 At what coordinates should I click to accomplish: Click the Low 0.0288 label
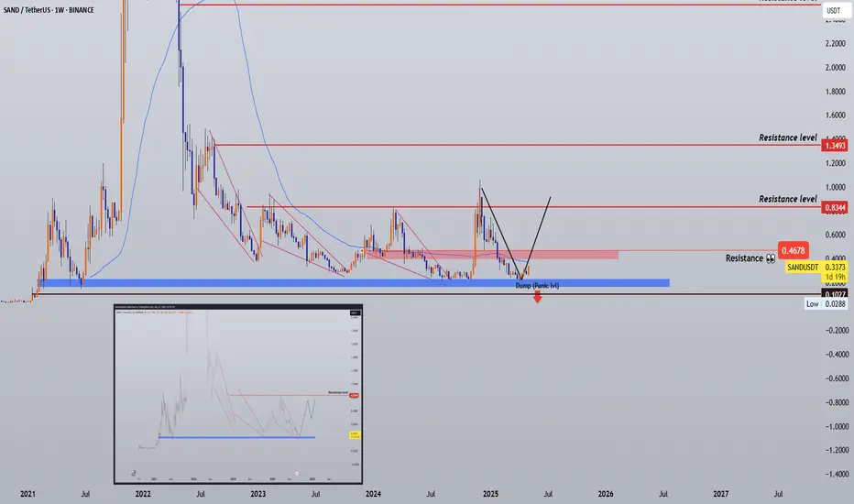tap(827, 303)
